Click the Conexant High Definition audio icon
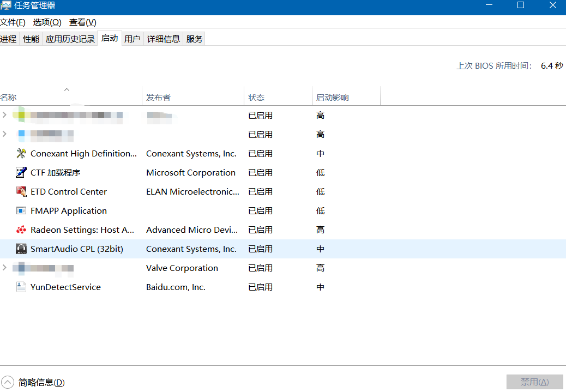Screen dimensions: 566x392 (x=21, y=154)
